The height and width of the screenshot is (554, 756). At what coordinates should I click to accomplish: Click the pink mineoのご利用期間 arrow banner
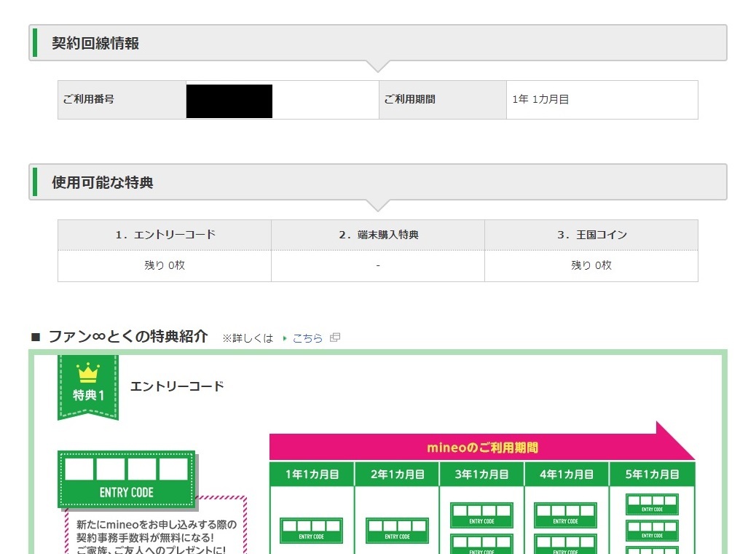click(482, 447)
